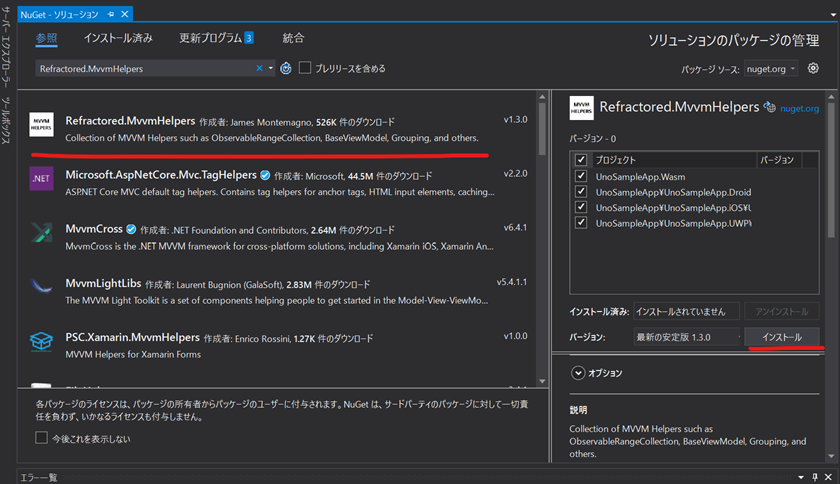Uncheck the UnoSampleApp.iOS project
840x484 pixels.
pos(581,207)
